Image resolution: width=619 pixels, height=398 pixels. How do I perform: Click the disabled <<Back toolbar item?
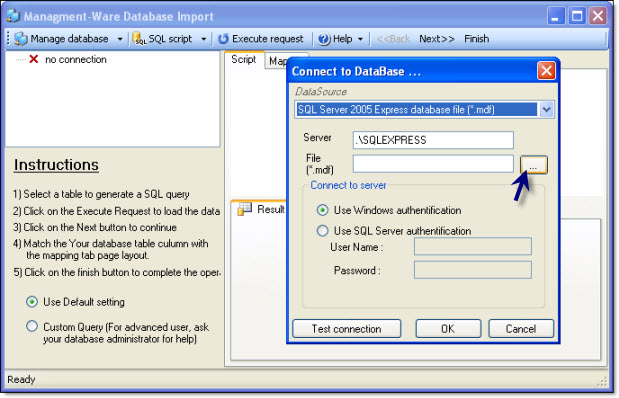[x=393, y=39]
